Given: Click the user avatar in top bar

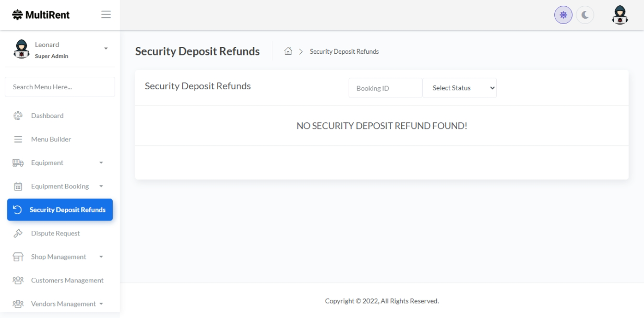Looking at the screenshot, I should pos(619,15).
